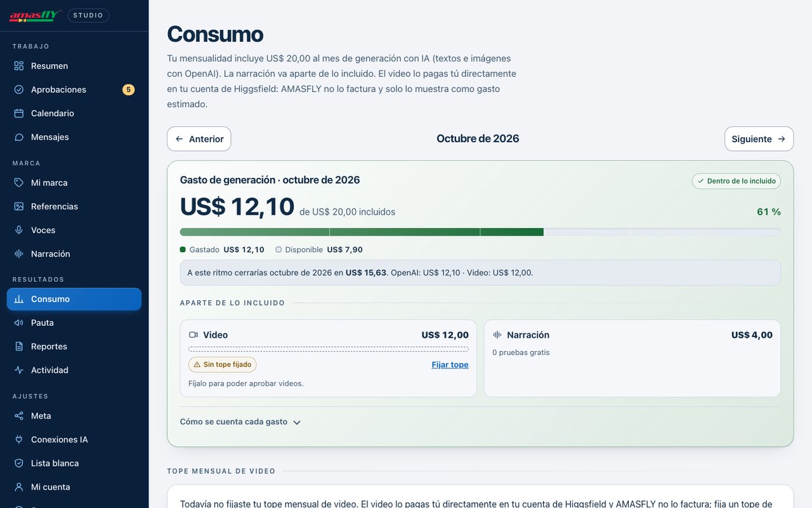Viewport: 812px width, 508px height.
Task: Click the Pauta megaphone icon
Action: point(19,323)
